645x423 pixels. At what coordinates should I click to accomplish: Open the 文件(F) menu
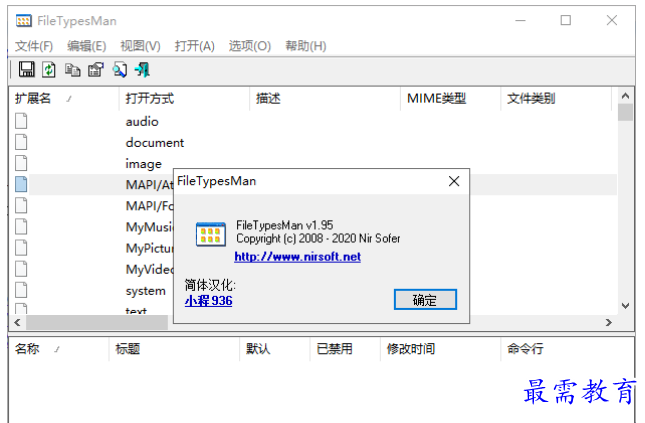click(x=34, y=46)
